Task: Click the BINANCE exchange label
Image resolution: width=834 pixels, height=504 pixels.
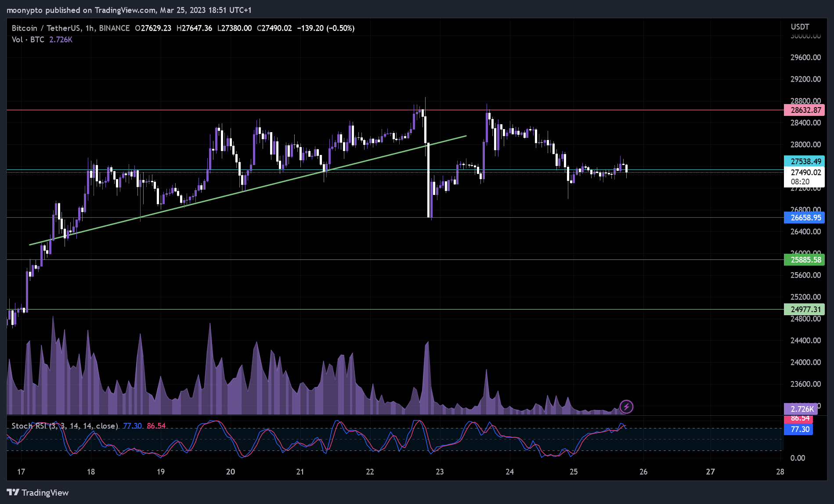Action: [x=114, y=28]
